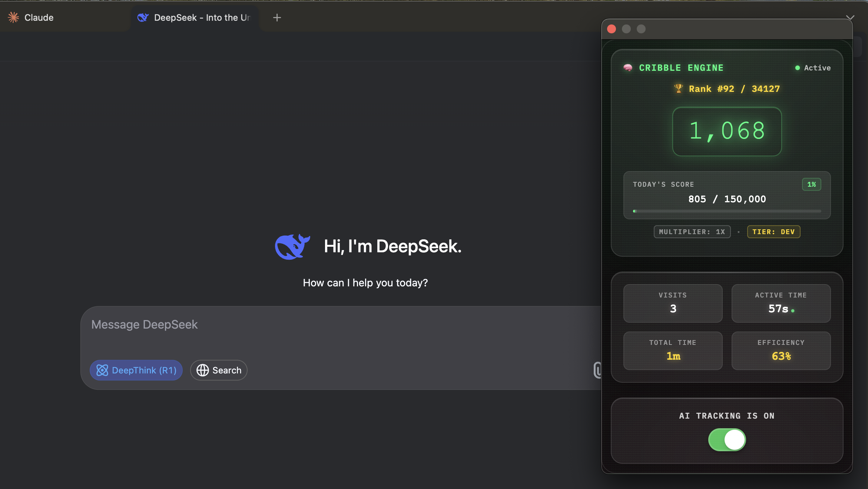Click How can I help you today text

365,283
